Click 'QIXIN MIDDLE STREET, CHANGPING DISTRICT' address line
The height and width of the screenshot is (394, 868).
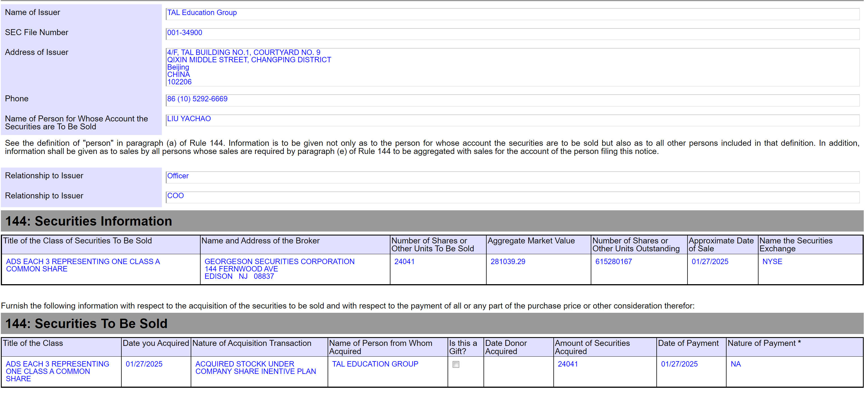point(249,60)
